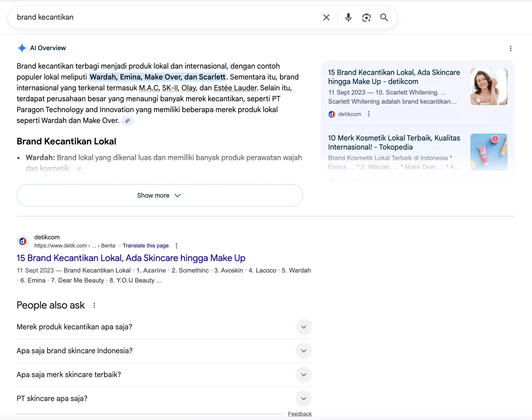
Task: Click Show more to expand AI Overview
Action: tap(159, 195)
